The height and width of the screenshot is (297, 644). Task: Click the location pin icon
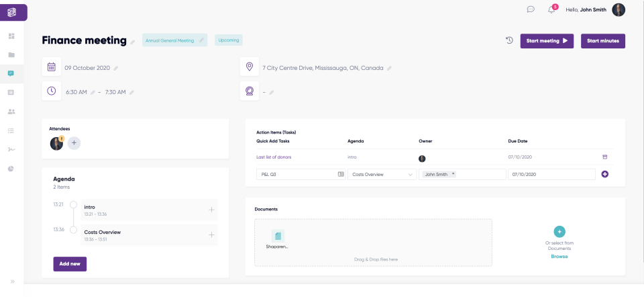[250, 67]
